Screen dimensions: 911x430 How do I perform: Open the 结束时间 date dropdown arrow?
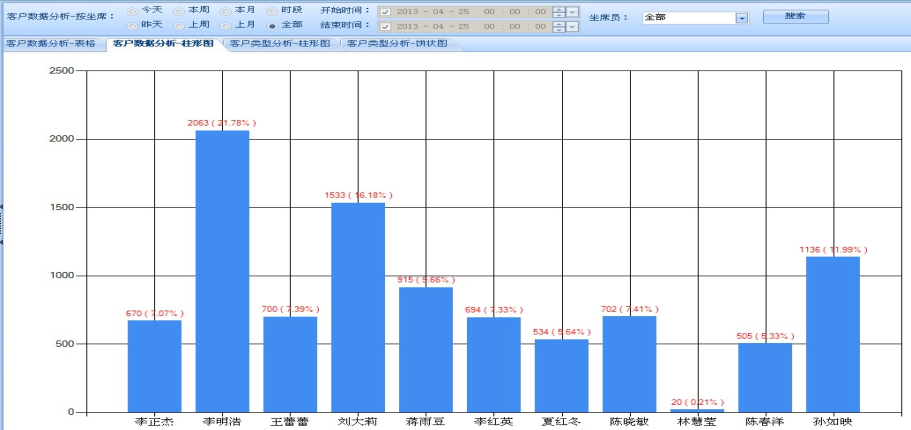[572, 25]
